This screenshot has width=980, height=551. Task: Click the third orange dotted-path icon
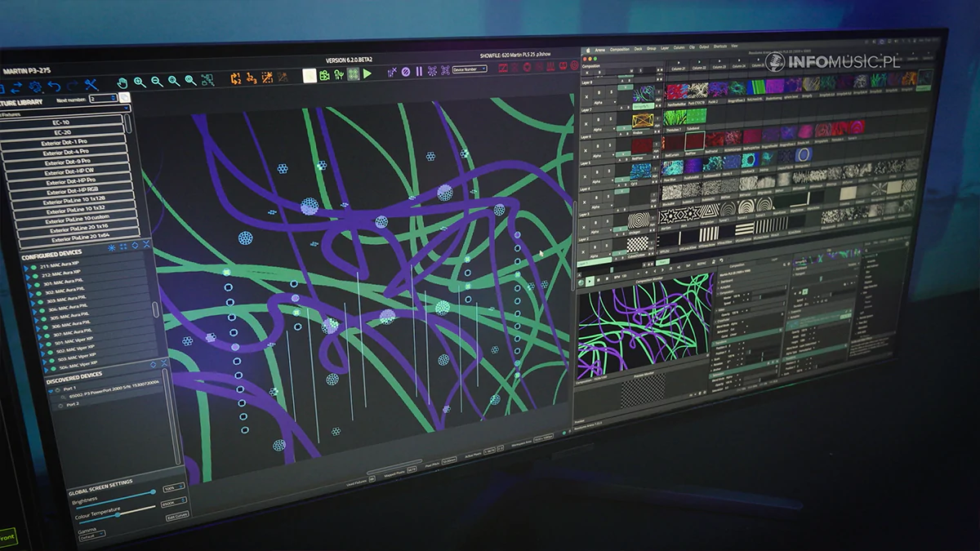(267, 78)
